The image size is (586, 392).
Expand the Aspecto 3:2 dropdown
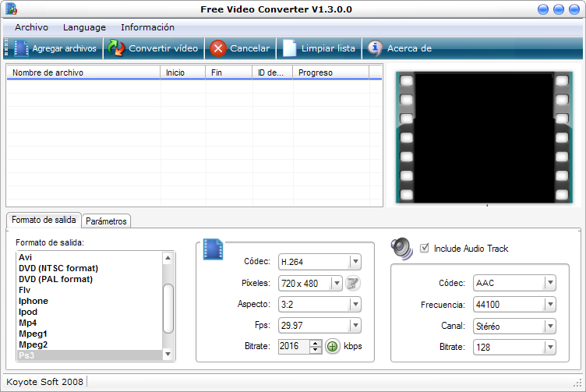tap(355, 304)
